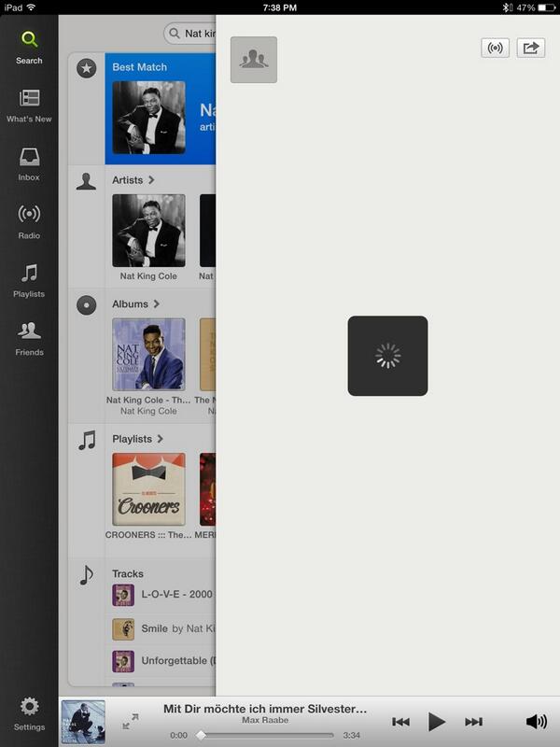Open the now playing album art
This screenshot has height=747, width=560.
point(83,722)
